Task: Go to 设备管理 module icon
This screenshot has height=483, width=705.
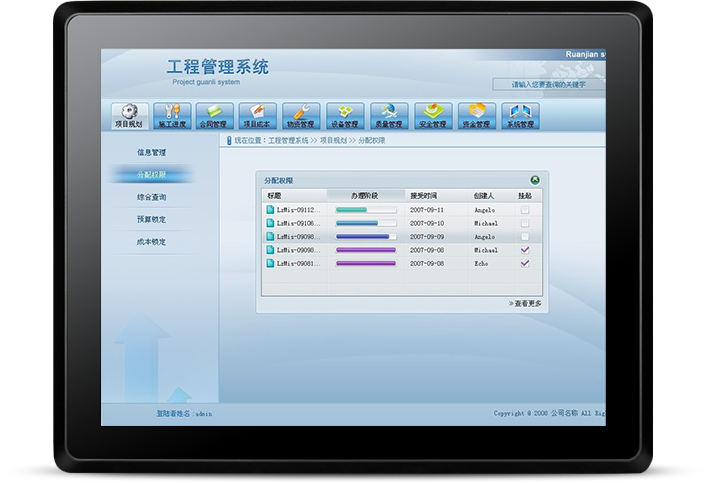Action: tap(345, 116)
